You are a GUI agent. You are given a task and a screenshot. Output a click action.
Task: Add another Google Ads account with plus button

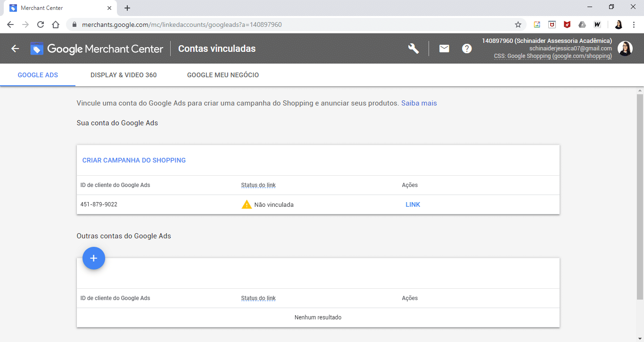coord(93,258)
